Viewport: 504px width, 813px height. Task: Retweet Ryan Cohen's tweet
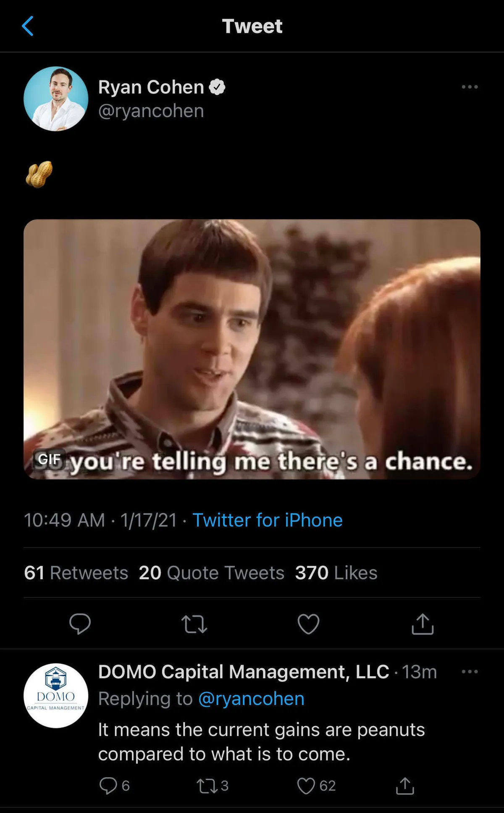[194, 624]
